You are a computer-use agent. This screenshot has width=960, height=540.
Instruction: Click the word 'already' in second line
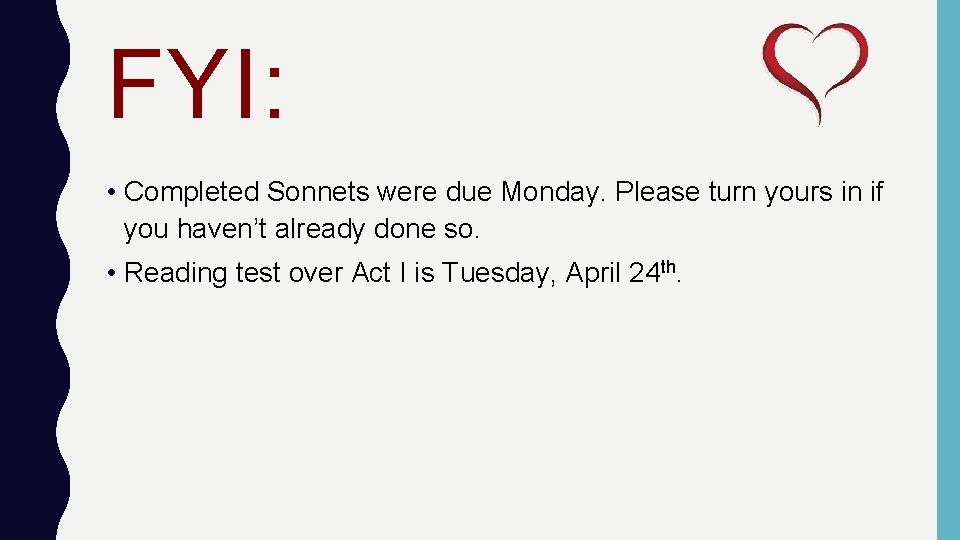click(x=320, y=230)
